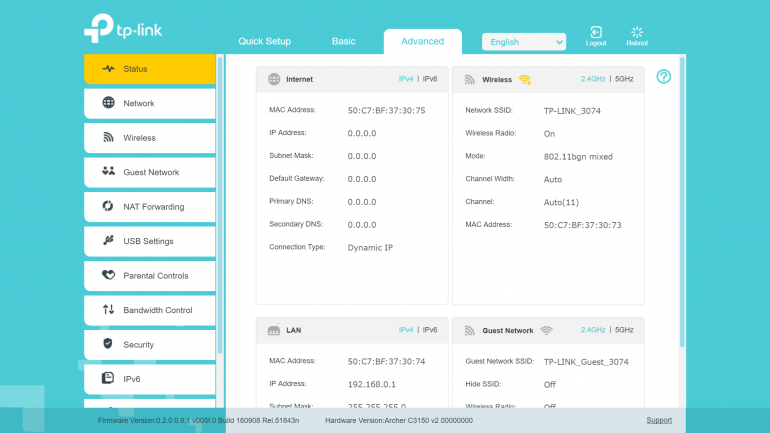Viewport: 770px width, 433px height.
Task: Switch to the Basic tab
Action: (343, 41)
